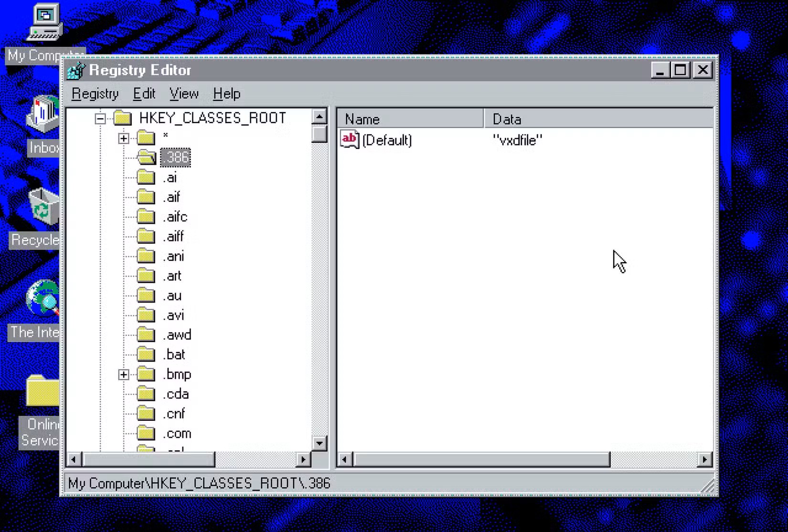Image resolution: width=788 pixels, height=532 pixels.
Task: Open the (Default) value entry
Action: 387,140
